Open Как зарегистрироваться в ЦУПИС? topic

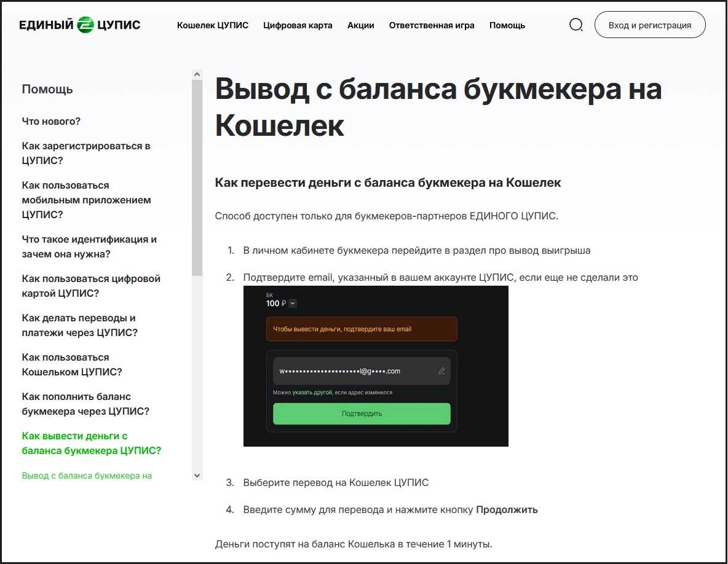(x=86, y=153)
